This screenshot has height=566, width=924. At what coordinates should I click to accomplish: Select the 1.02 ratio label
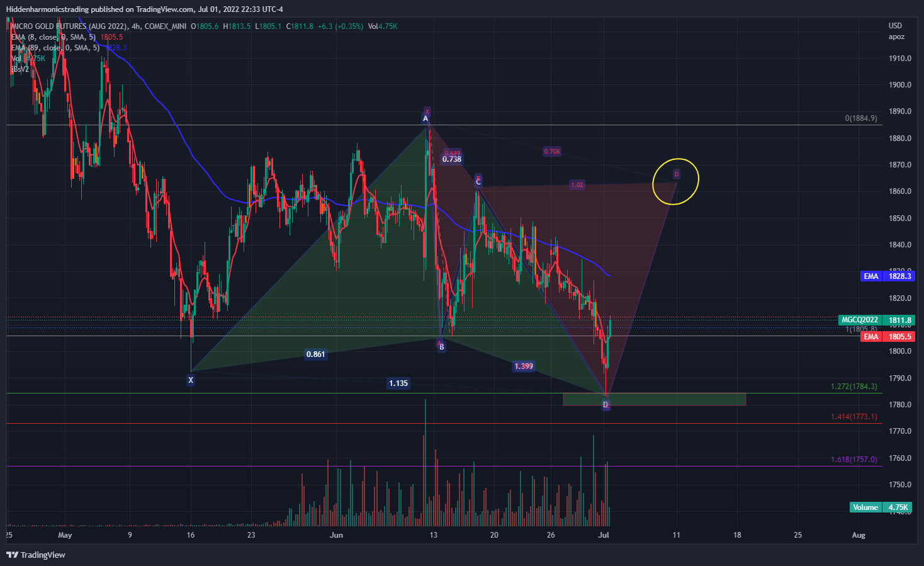[x=577, y=184]
